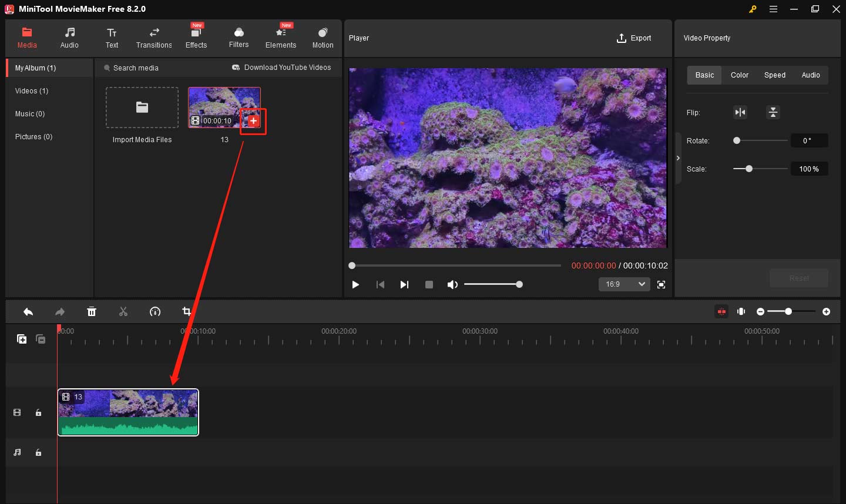Open the Media tab

27,38
